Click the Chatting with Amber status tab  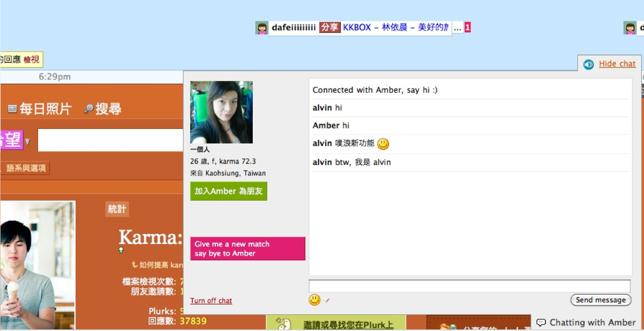click(x=587, y=323)
